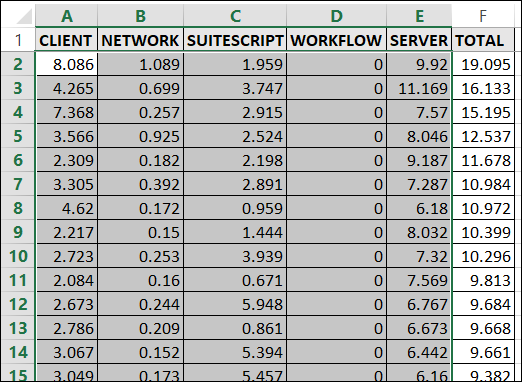
Task: Select cell with value 0.699
Action: tap(140, 88)
